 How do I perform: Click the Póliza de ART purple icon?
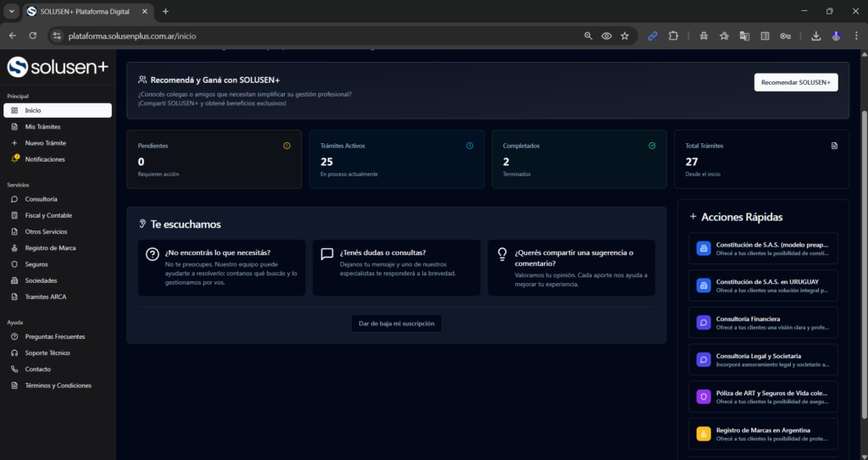pos(703,396)
